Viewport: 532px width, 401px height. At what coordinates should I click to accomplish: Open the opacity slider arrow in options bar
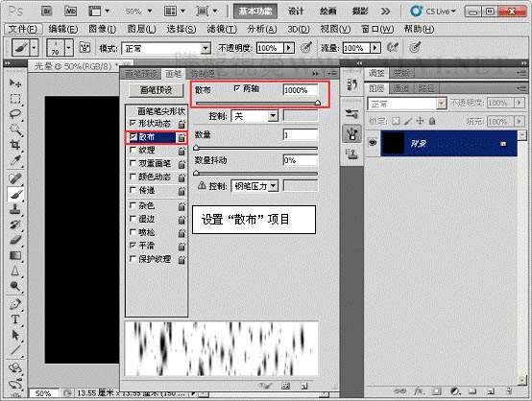click(289, 48)
